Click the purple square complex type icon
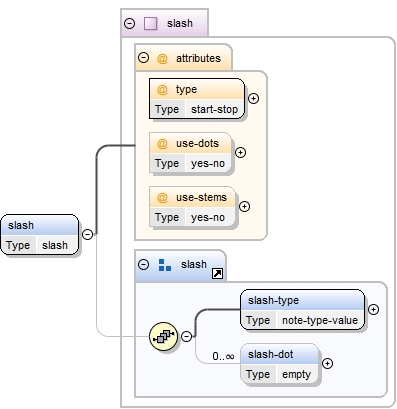The image size is (397, 409). [x=150, y=24]
